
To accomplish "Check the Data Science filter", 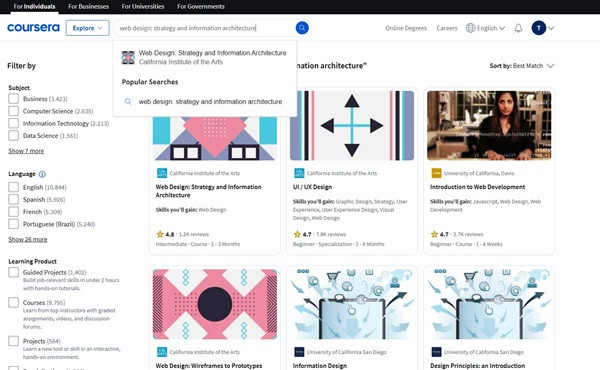I will click(13, 135).
